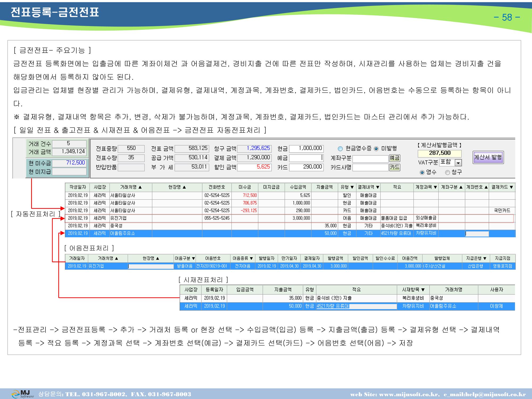Click the 이창제 user cell

click(x=496, y=306)
